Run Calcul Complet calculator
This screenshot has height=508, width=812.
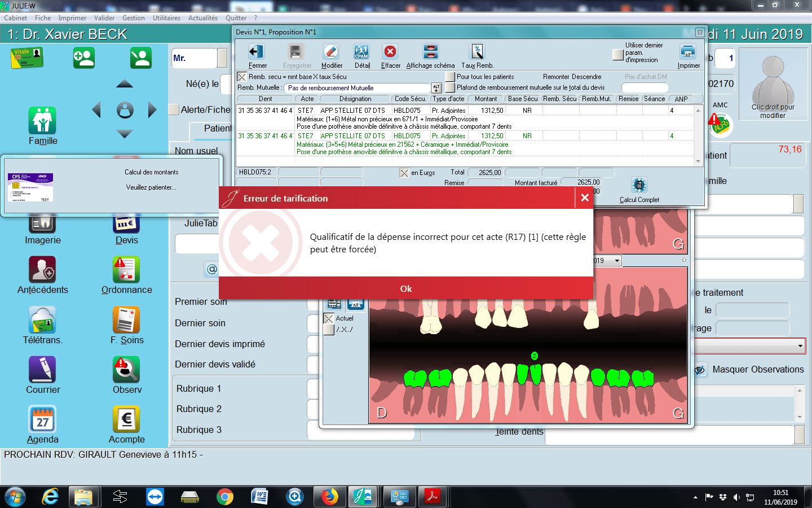tap(639, 186)
